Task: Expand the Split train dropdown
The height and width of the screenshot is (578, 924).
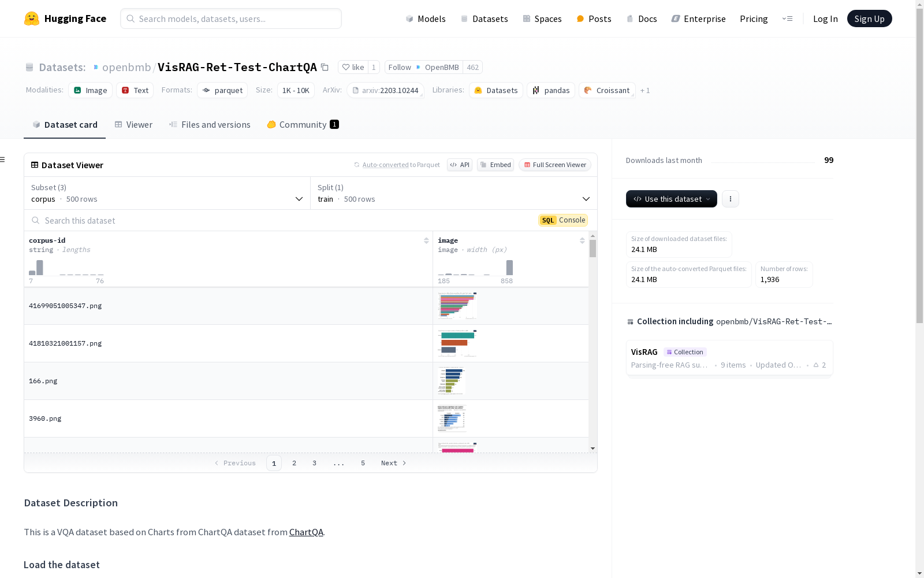Action: pyautogui.click(x=454, y=193)
